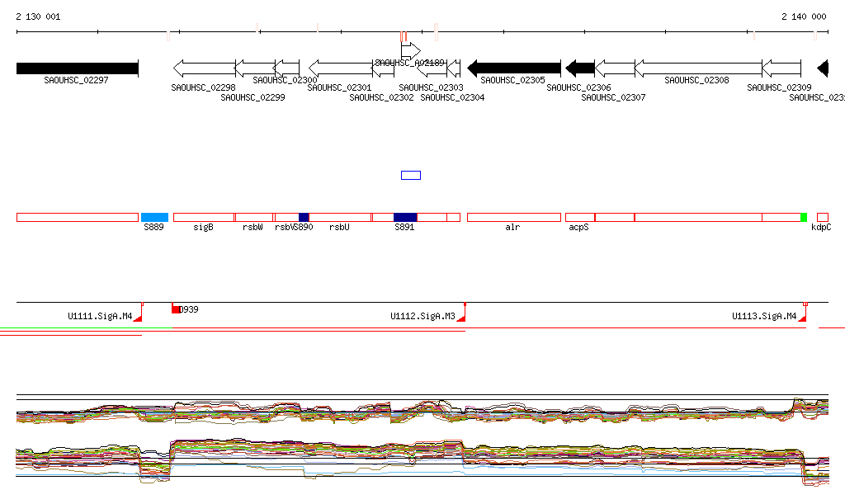
Task: Select the sigB gene box
Action: [x=204, y=217]
